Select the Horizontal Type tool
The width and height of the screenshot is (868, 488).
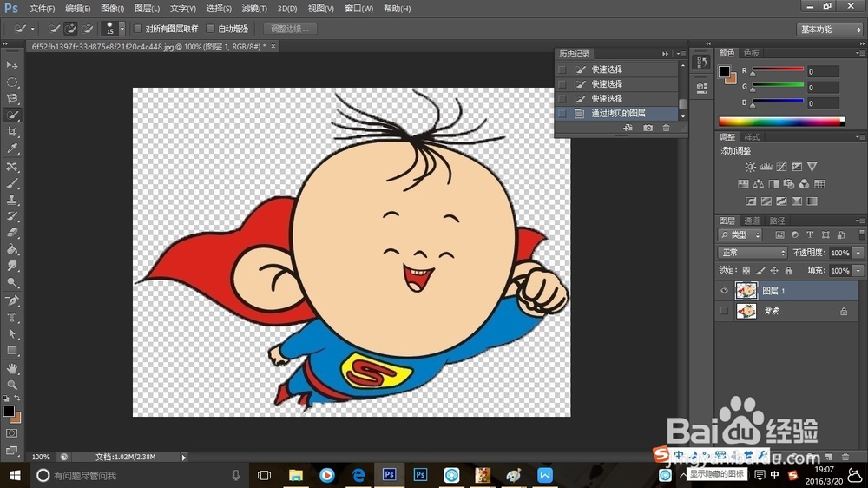pos(11,318)
